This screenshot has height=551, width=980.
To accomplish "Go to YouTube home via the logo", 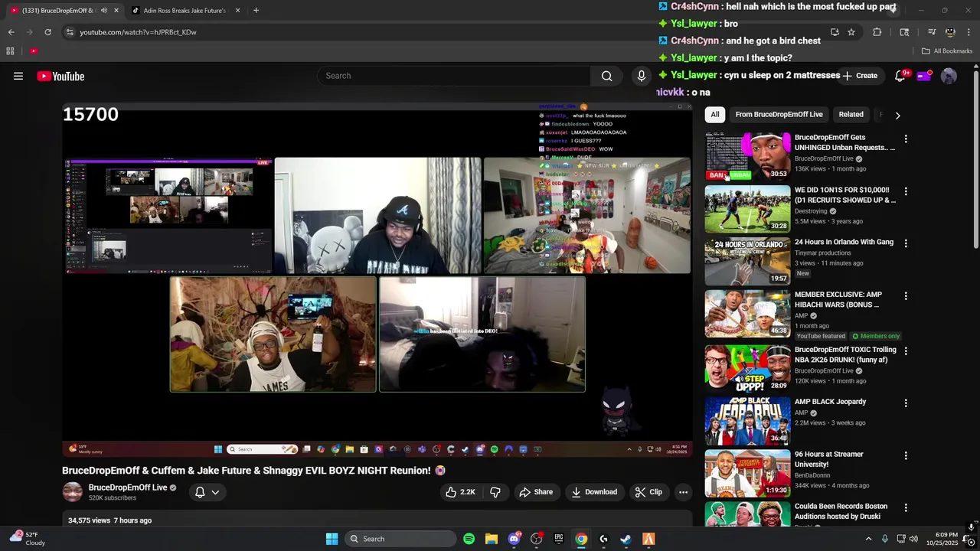I will click(x=60, y=76).
